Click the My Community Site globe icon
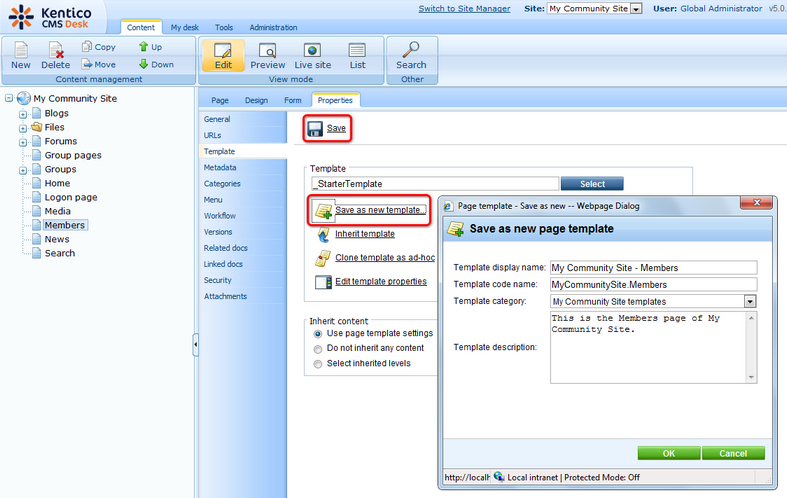 tap(24, 98)
